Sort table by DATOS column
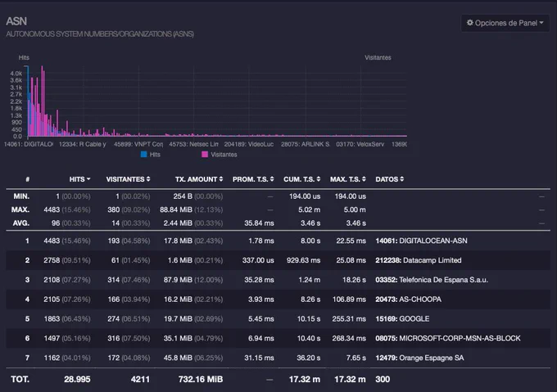Viewport: 557px width, 392px height. click(x=390, y=179)
